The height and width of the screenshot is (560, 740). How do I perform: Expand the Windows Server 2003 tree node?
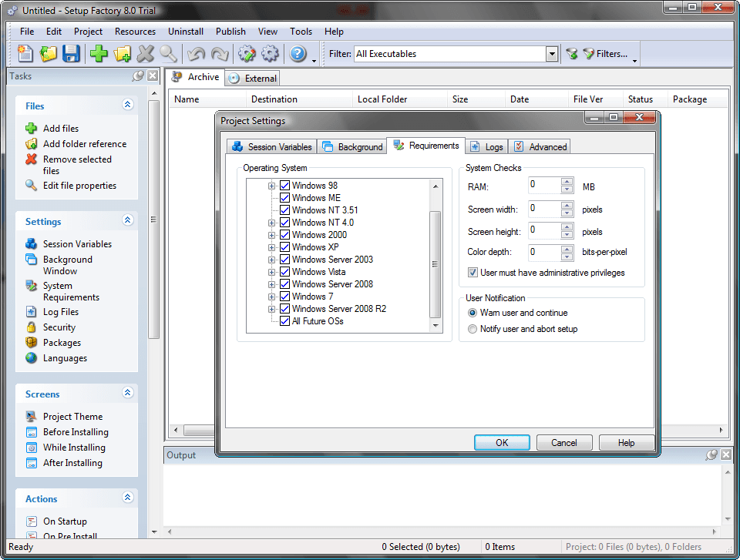pos(272,260)
